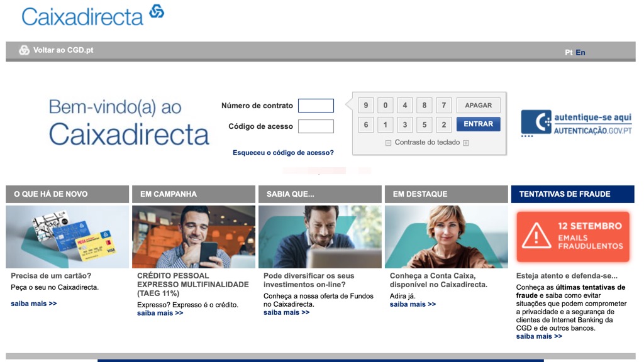Switch language to En
644x362 pixels.
pos(580,53)
